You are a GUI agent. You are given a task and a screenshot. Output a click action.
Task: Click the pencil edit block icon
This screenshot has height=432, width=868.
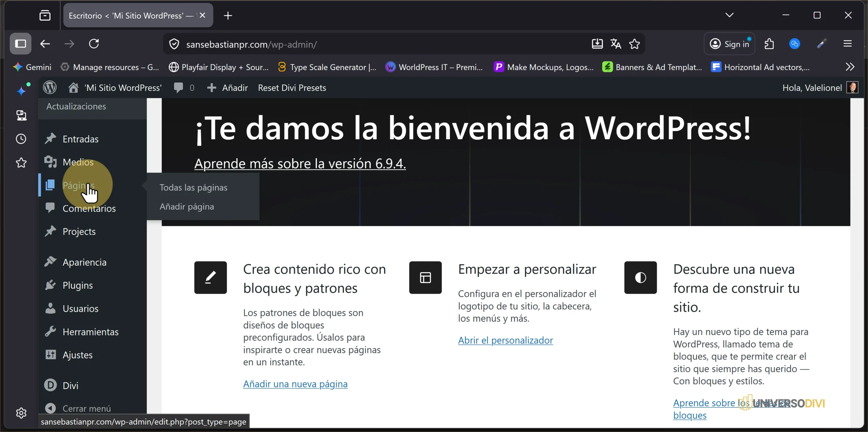pos(211,277)
